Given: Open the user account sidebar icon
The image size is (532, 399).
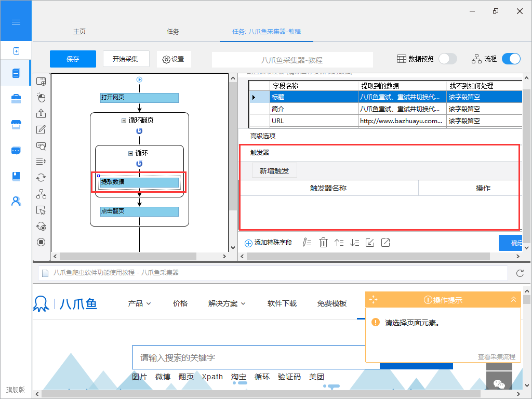Looking at the screenshot, I should coord(16,202).
